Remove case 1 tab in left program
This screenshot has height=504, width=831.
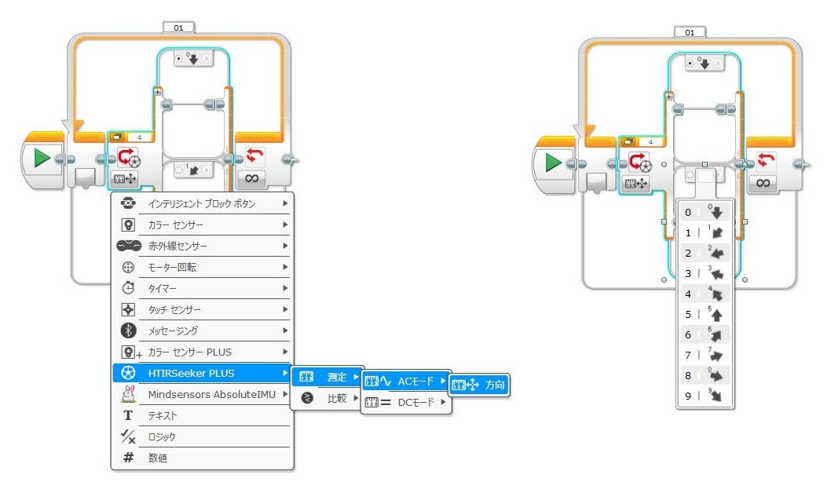(x=207, y=170)
